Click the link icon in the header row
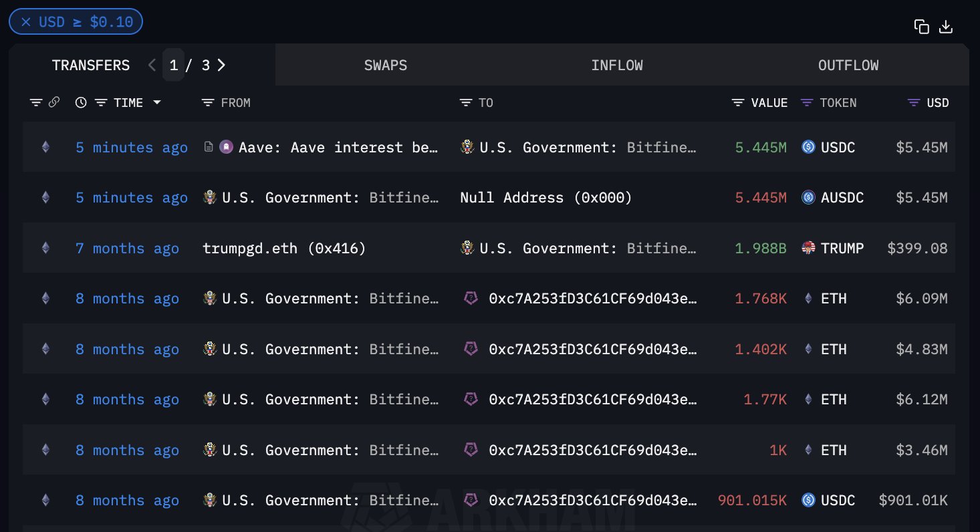 (x=54, y=102)
